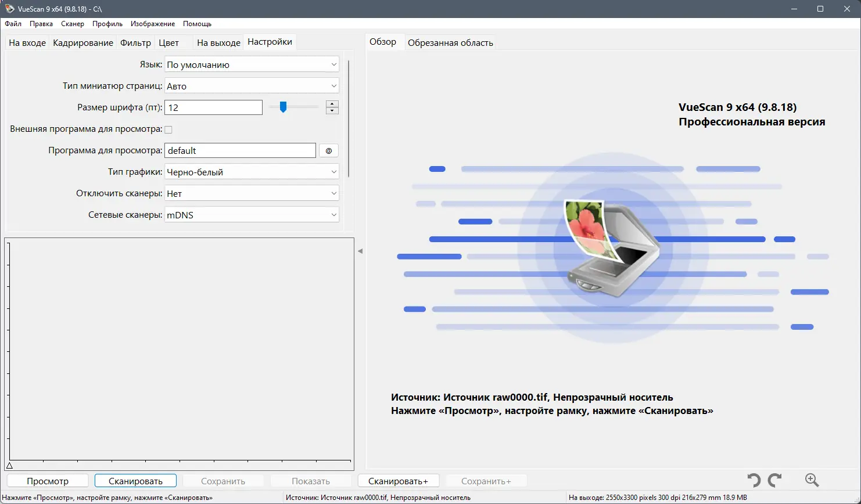Image resolution: width=861 pixels, height=504 pixels.
Task: Zoom into the preview with the magnifier icon
Action: click(x=812, y=480)
